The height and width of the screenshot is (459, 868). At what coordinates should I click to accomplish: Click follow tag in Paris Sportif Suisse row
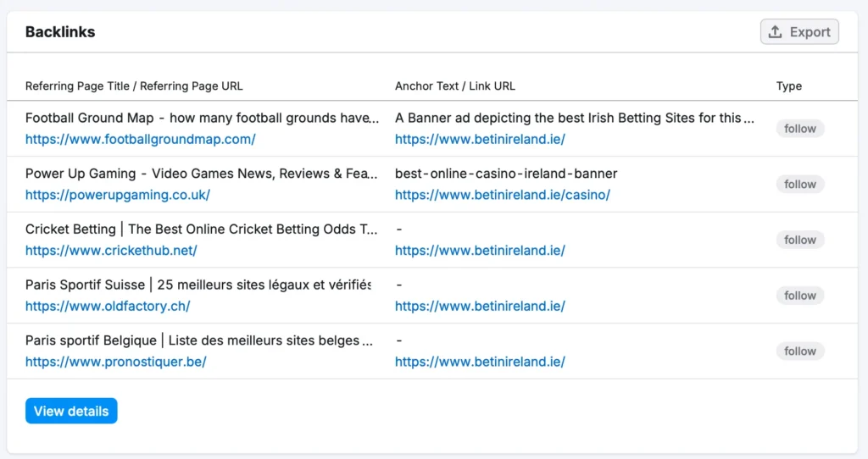(800, 296)
